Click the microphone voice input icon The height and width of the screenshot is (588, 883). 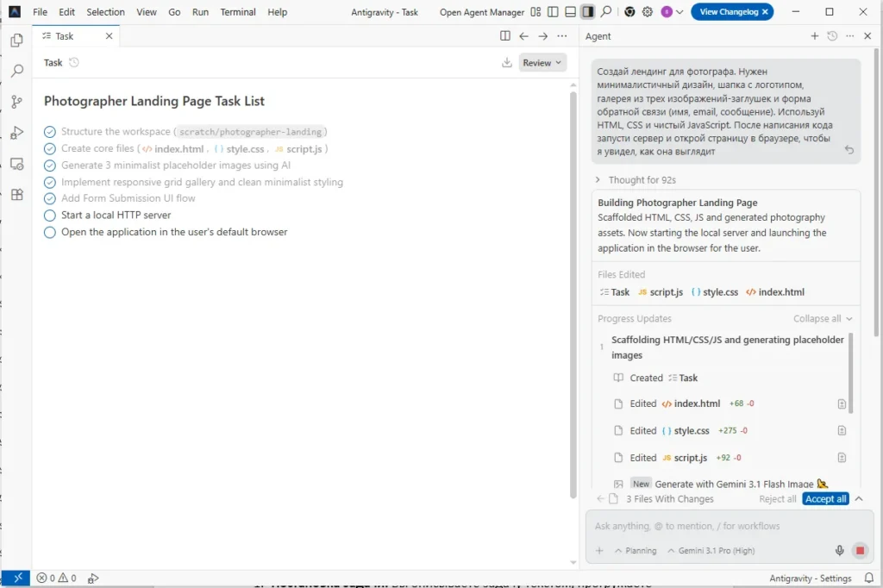pos(839,551)
